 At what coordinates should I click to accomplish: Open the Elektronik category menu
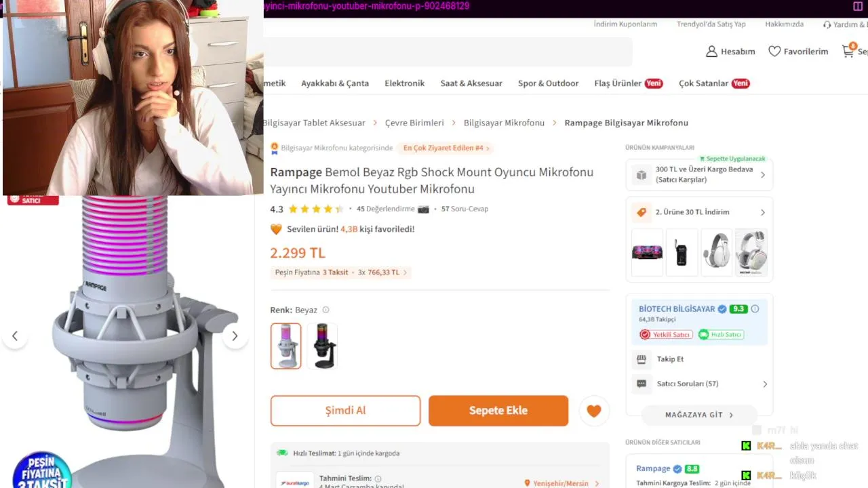404,83
